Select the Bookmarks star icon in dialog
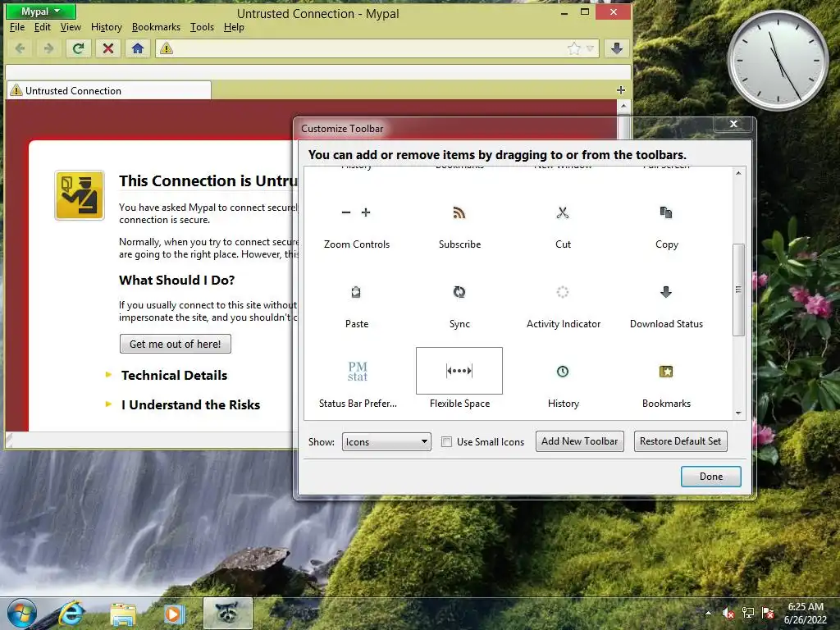Viewport: 840px width, 630px height. [x=666, y=372]
